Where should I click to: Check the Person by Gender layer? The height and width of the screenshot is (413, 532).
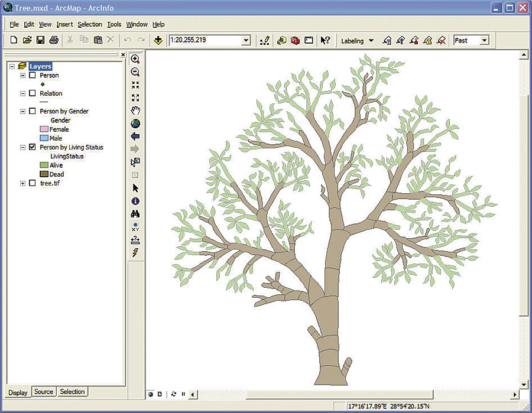click(x=33, y=111)
